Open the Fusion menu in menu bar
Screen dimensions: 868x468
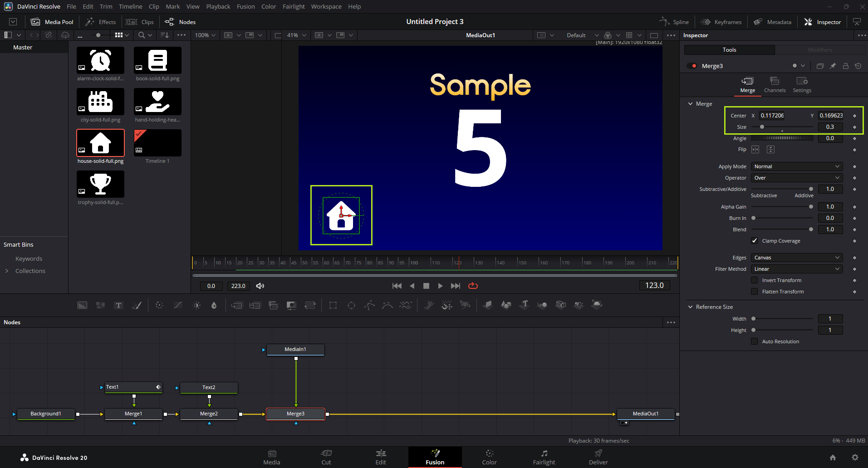(245, 6)
